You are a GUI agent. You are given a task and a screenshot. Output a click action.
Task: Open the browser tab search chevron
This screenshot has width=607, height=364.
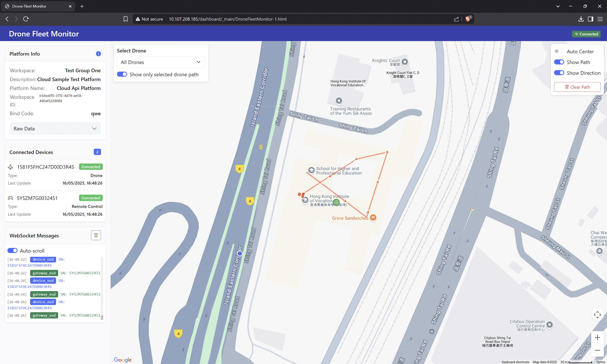coord(558,6)
